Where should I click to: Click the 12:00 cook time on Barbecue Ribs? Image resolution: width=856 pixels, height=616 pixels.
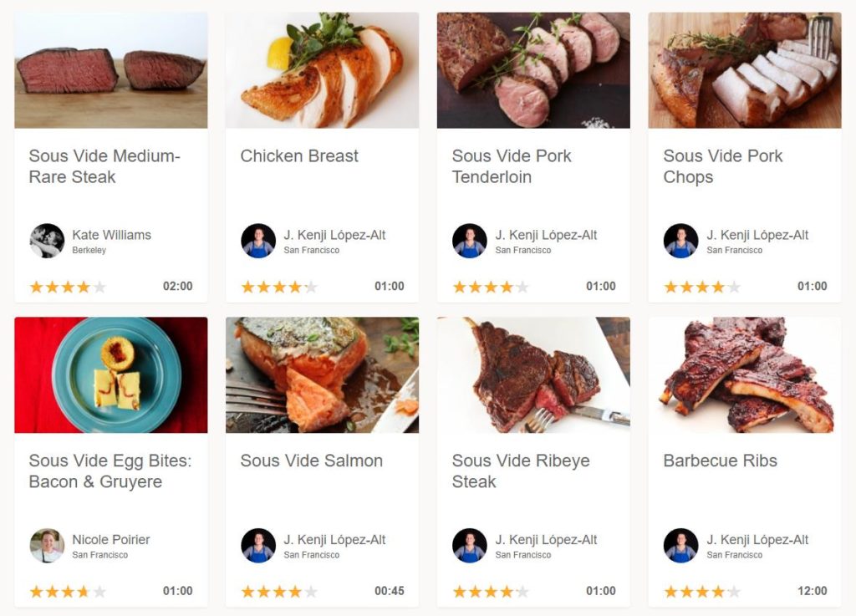tap(812, 591)
